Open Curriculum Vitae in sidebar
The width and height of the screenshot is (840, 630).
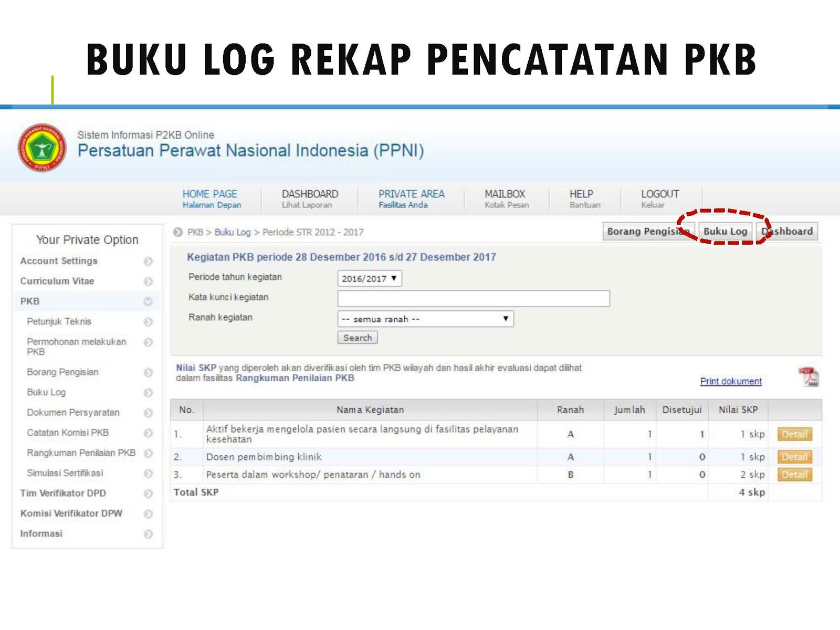(57, 281)
